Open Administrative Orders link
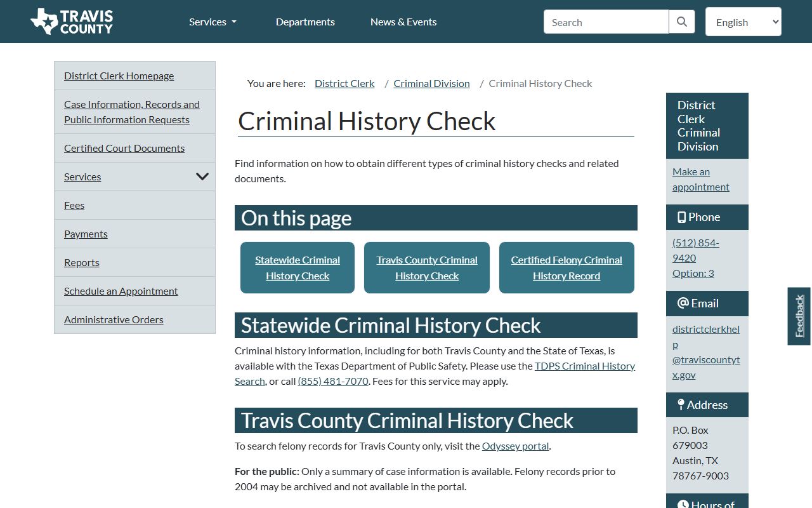The image size is (812, 508). point(114,319)
